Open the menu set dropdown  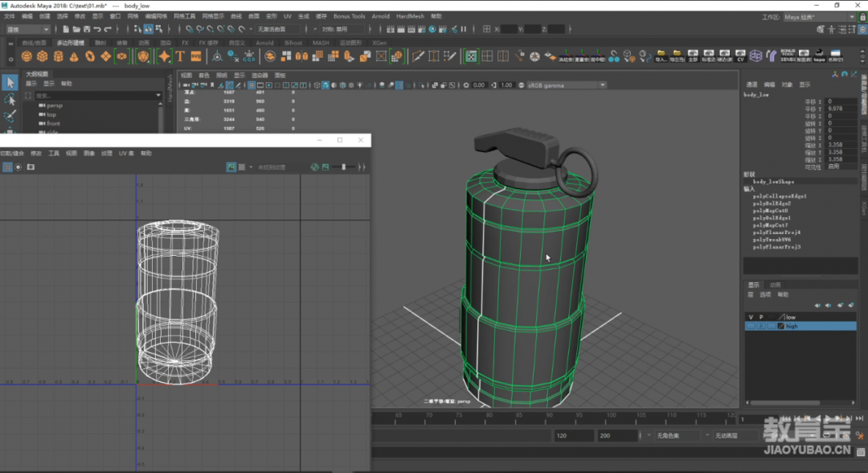coord(27,29)
